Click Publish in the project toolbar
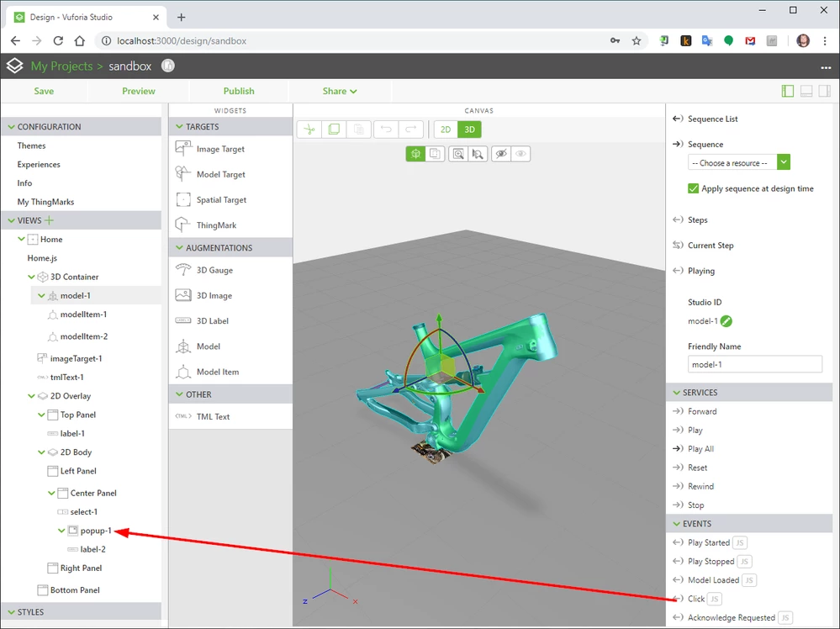 point(239,91)
